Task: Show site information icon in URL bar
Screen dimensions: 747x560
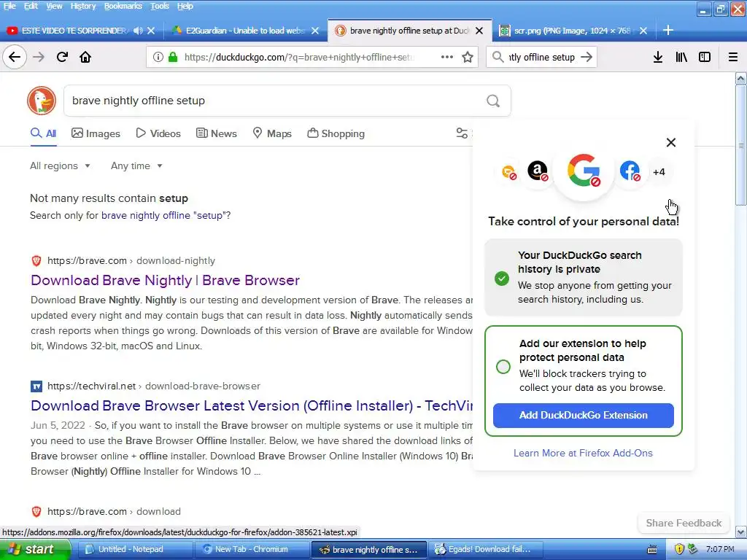Action: pos(158,57)
